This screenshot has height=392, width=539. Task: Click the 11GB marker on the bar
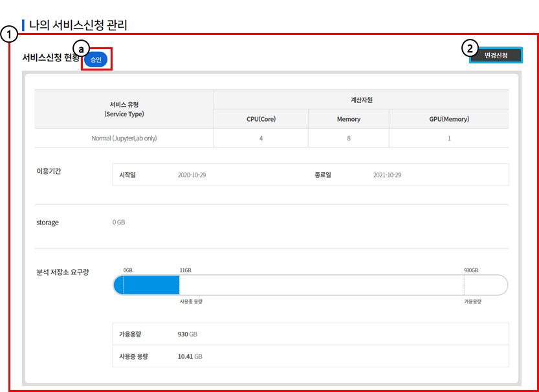[x=185, y=270]
